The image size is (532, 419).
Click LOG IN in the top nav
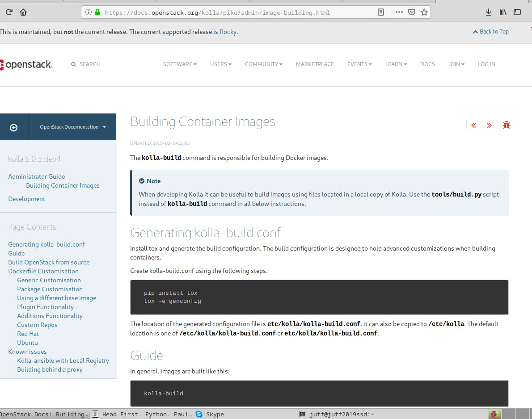tap(486, 64)
